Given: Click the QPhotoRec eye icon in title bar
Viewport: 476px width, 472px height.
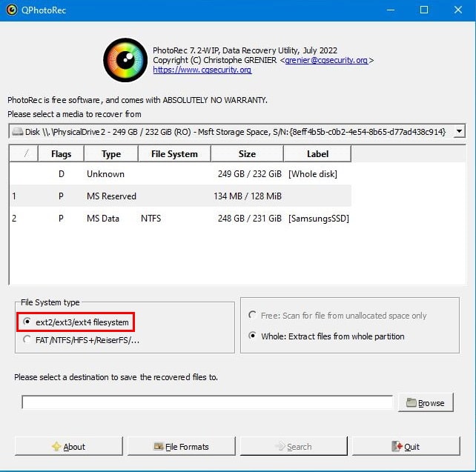Looking at the screenshot, I should point(12,10).
